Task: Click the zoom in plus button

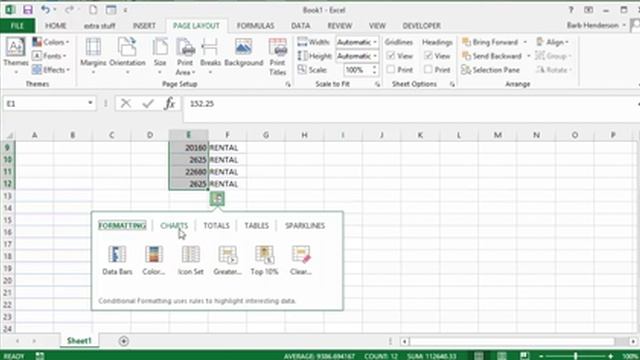Action: click(610, 356)
